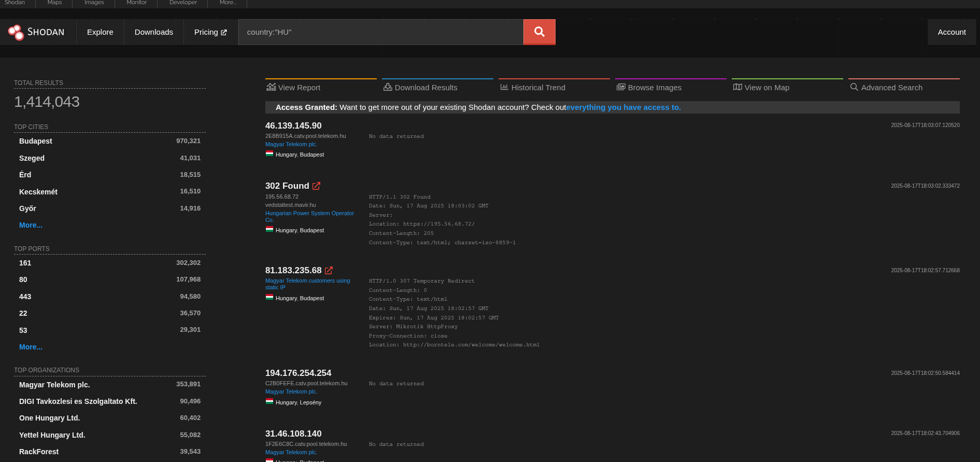Open external link icon beside 302 Found
This screenshot has width=980, height=462.
(316, 186)
